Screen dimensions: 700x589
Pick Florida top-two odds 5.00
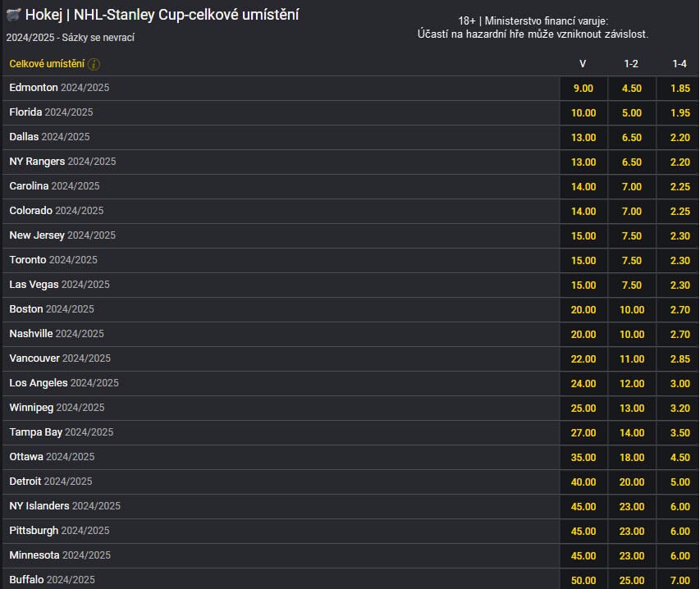631,112
